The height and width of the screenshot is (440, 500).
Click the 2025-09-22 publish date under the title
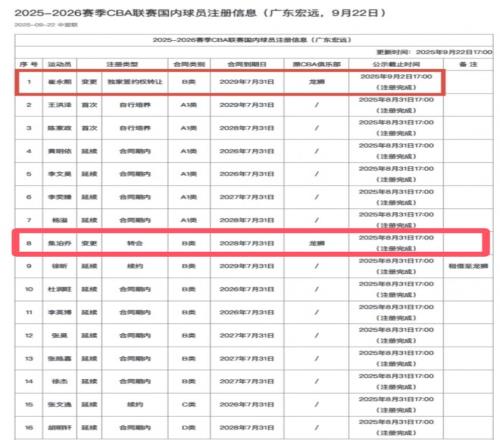[46, 25]
